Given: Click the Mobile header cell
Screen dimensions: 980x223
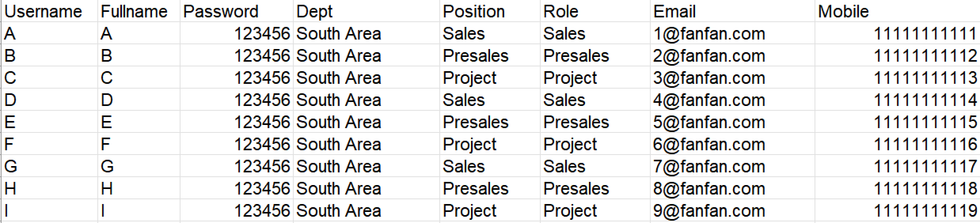Looking at the screenshot, I should click(843, 11).
